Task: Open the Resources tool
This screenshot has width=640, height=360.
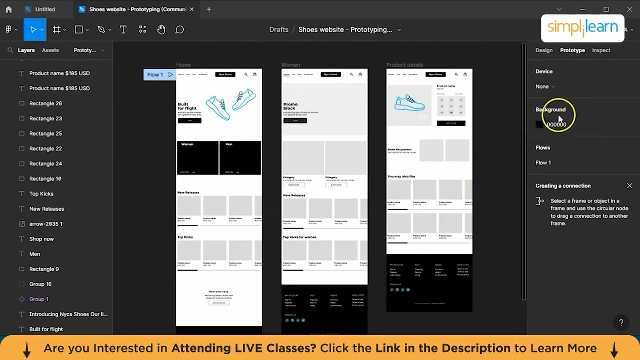Action: coord(142,29)
